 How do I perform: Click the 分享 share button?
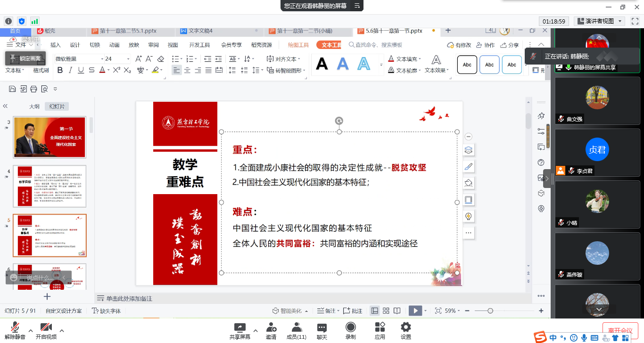tap(510, 45)
